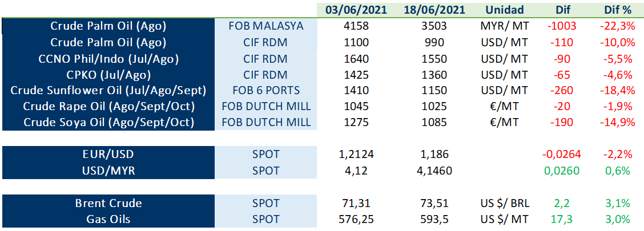Viewport: 644px width, 231px height.
Task: Click the EUR/USD row label
Action: 108,155
